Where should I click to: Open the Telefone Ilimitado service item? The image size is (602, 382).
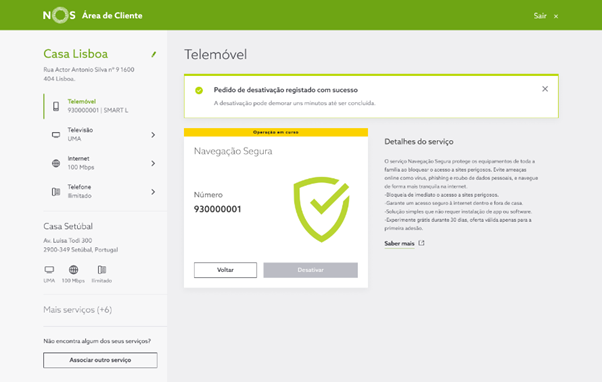101,192
